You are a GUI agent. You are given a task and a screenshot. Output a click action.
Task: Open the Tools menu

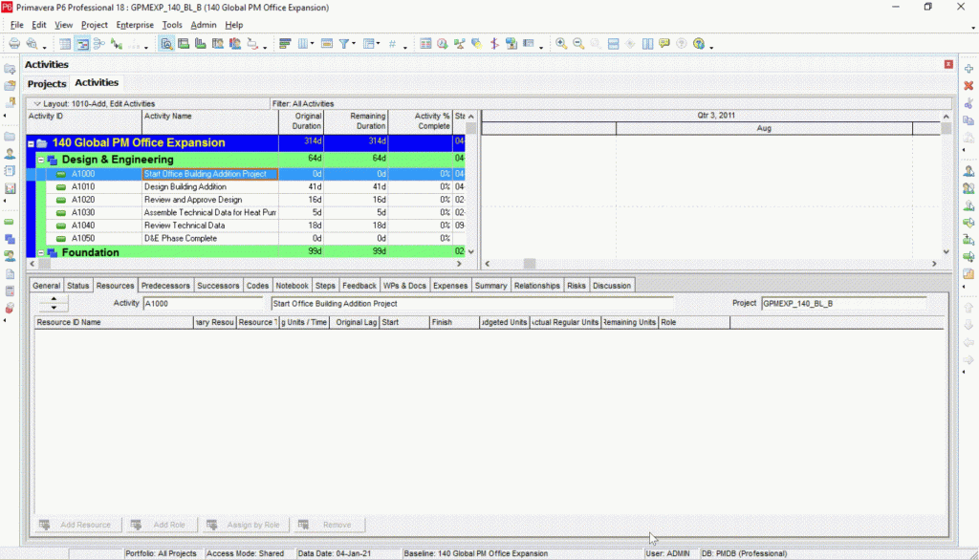click(172, 25)
